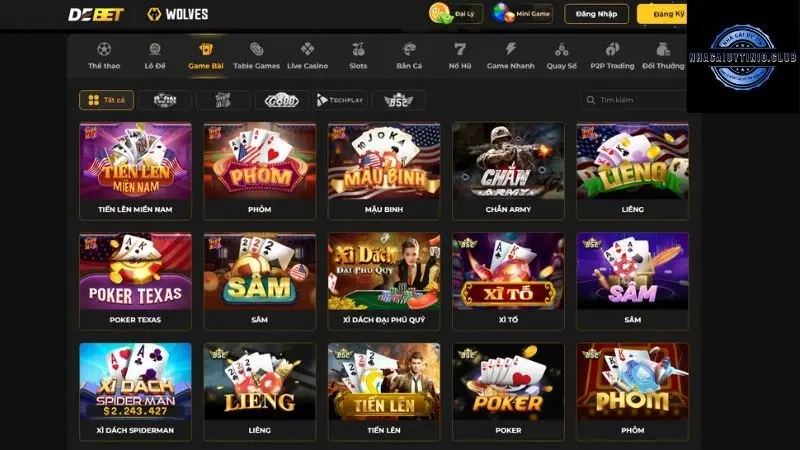The image size is (800, 450).
Task: Click the Đăng Nhập login button
Action: click(596, 14)
